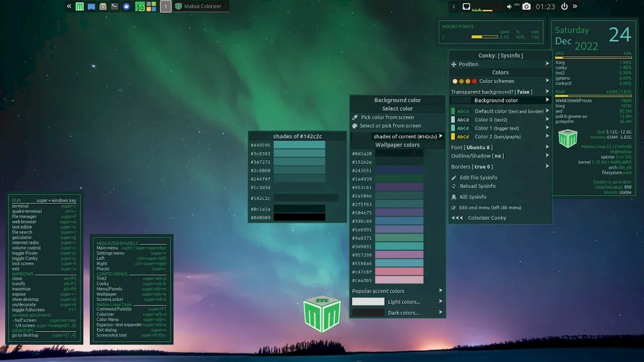The width and height of the screenshot is (644, 362).
Task: Click Kill Sysinfo
Action: (473, 197)
